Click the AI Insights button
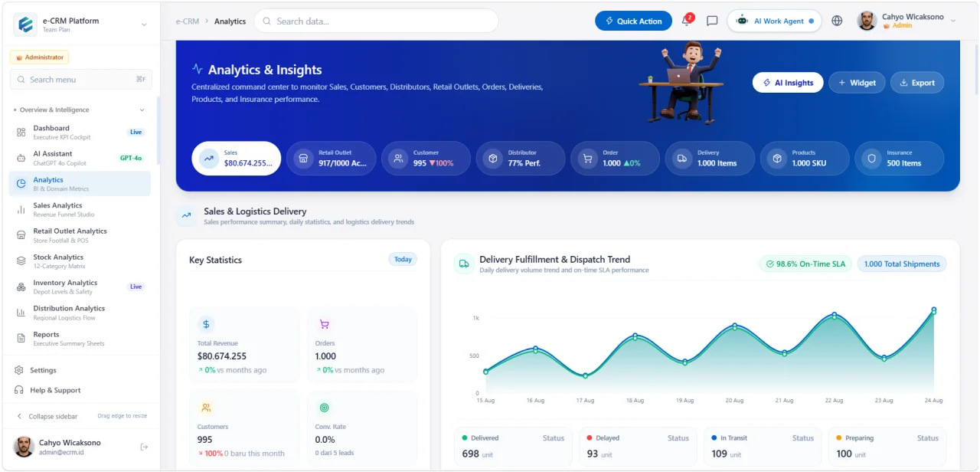Screen dimensions: 980x472 (788, 83)
